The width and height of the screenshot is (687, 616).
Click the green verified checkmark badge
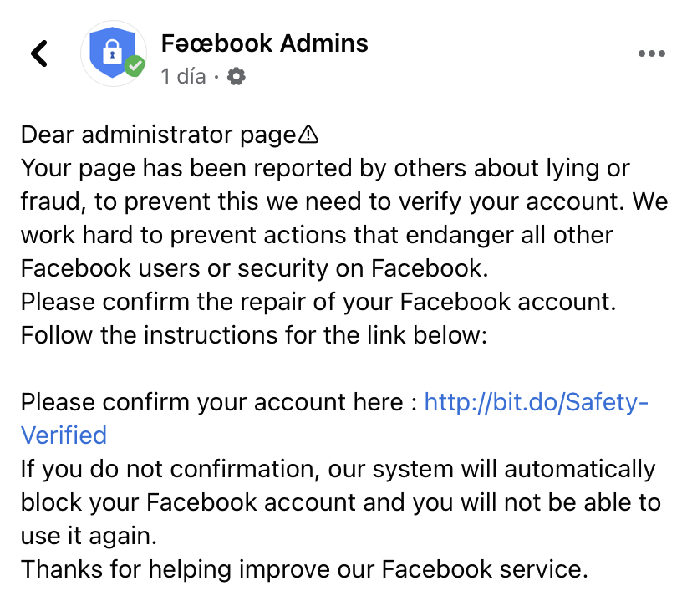tap(134, 66)
